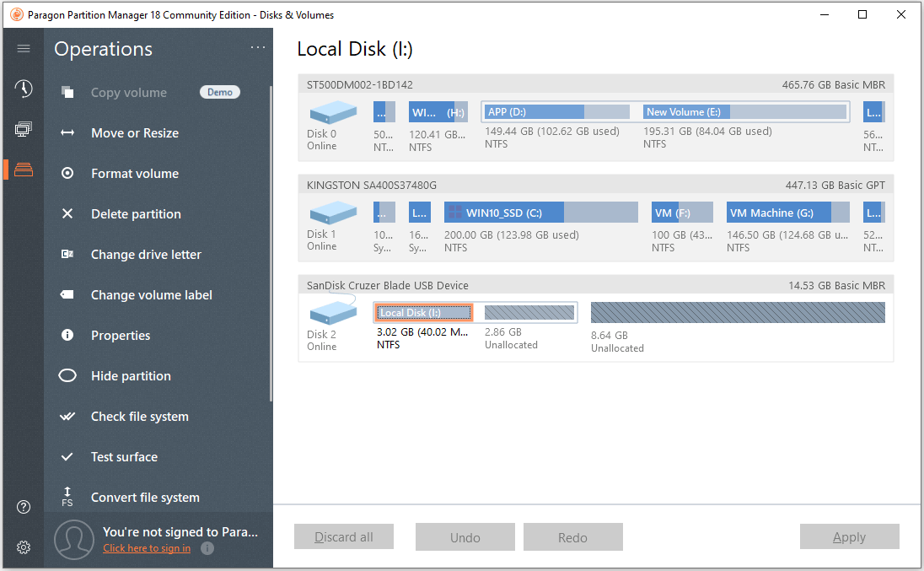Choose Properties operation
Viewport: 924px width, 571px height.
(121, 336)
